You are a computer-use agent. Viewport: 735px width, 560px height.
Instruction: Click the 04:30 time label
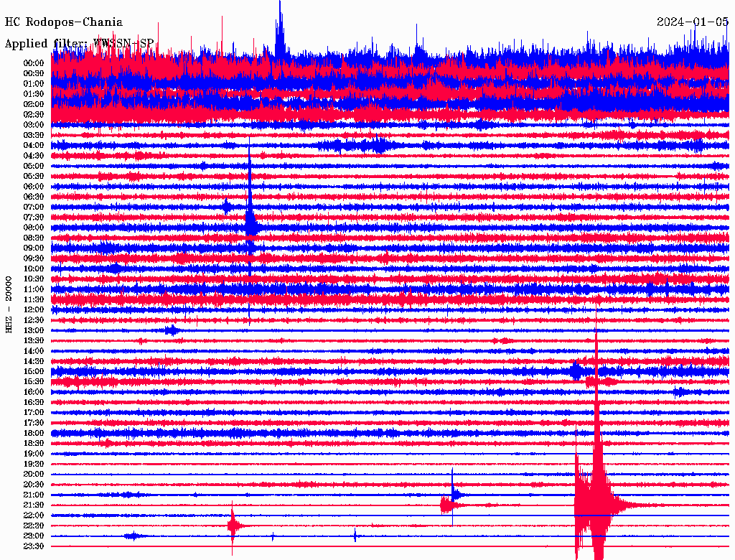pos(34,156)
